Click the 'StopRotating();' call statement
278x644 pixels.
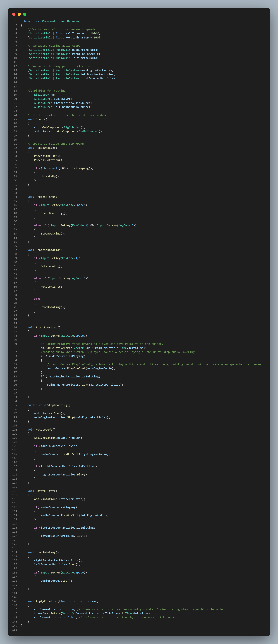click(53, 307)
